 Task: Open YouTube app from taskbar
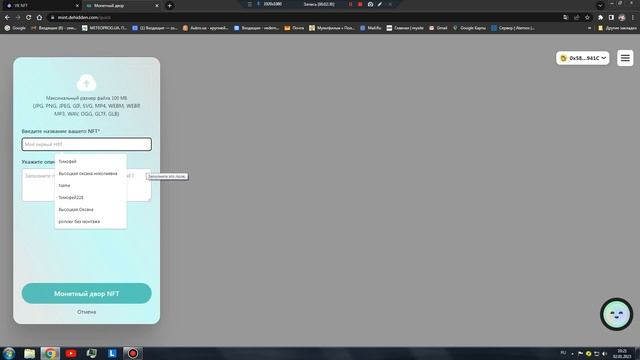click(71, 353)
